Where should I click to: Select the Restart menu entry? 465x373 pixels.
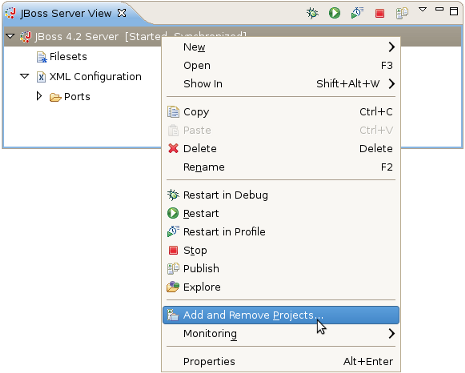281,213
